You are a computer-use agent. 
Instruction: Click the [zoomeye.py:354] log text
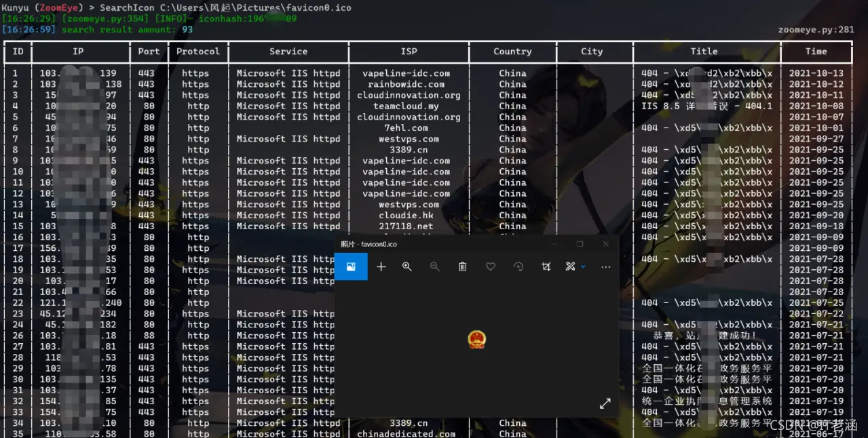coord(105,19)
